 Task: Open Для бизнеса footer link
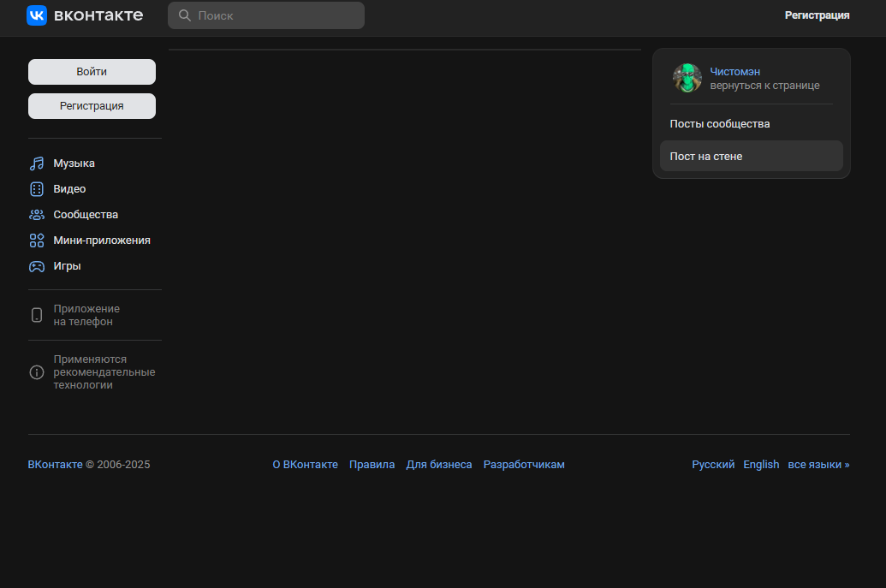[x=439, y=464]
